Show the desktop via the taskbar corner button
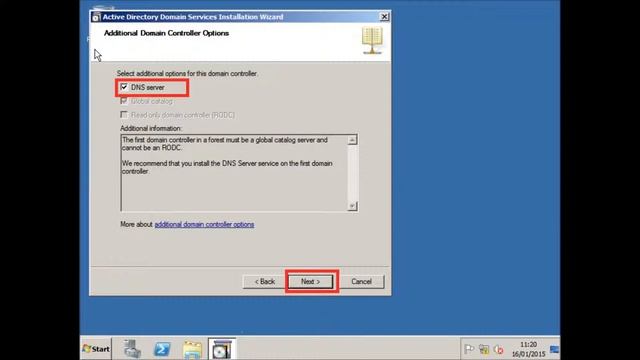 click(x=555, y=349)
